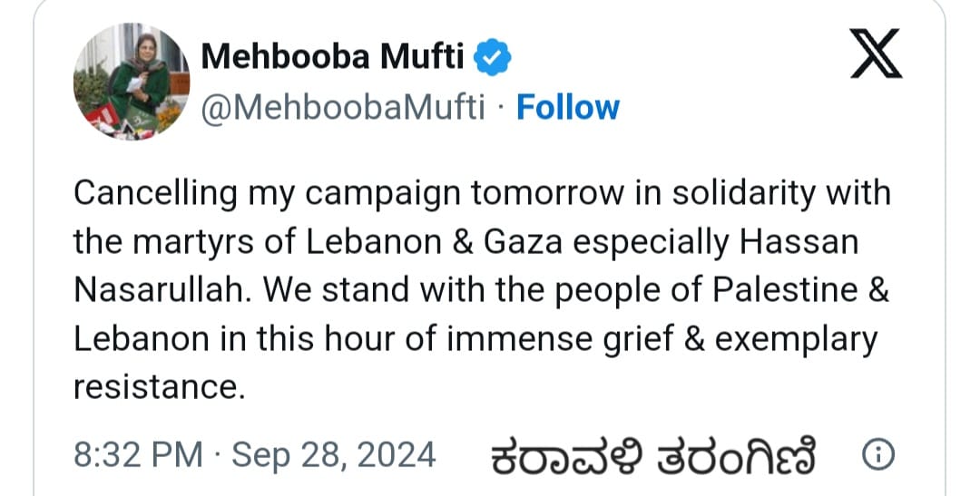Click the blue verified badge
This screenshot has height=496, width=980.
point(494,58)
